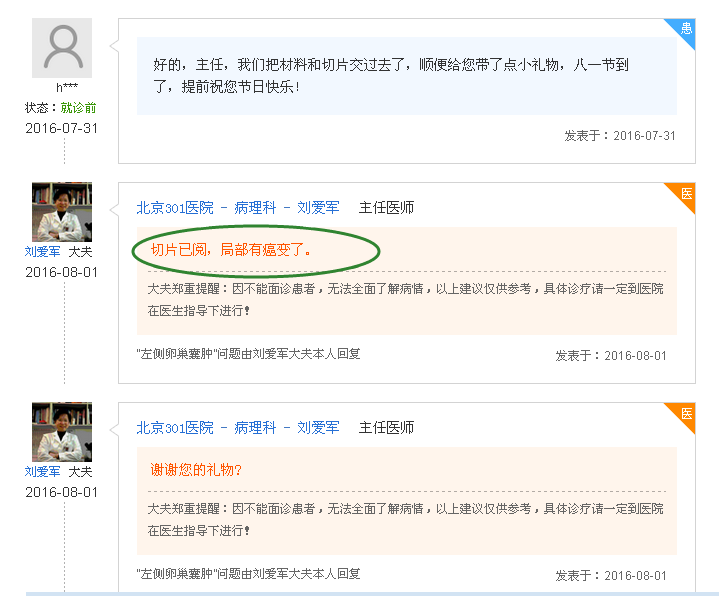Open doctor photo beside the 切片已阅 reply
Viewport: 724px width, 596px height.
(62, 211)
